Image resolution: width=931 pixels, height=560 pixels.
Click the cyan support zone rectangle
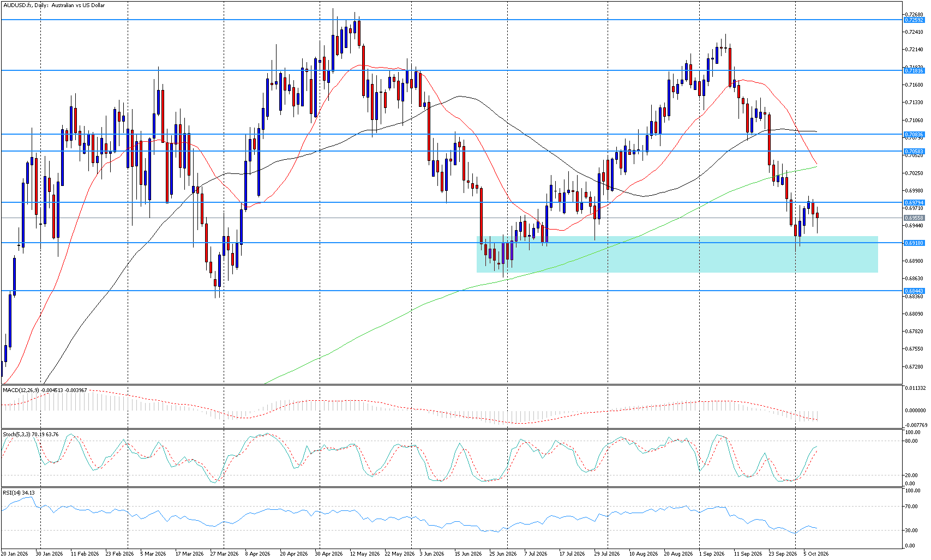[677, 255]
